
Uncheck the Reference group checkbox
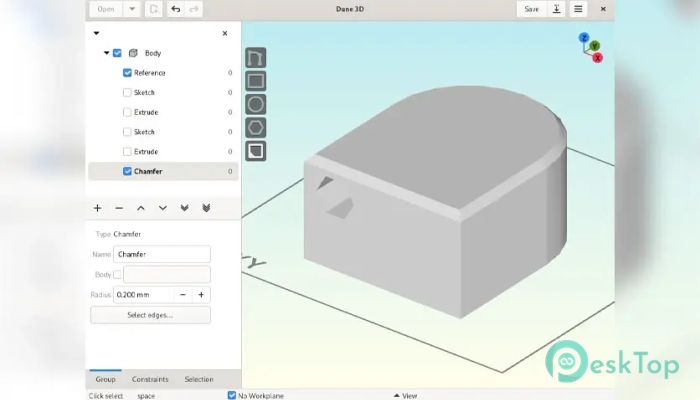pyautogui.click(x=127, y=73)
